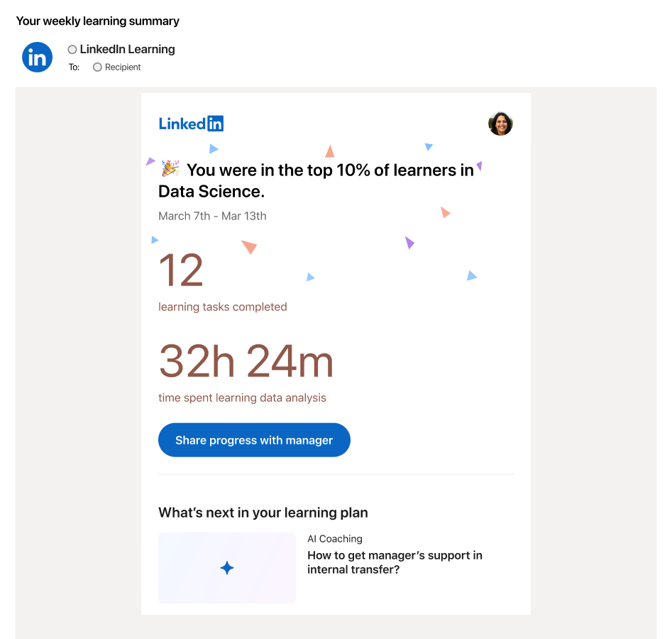Screen dimensions: 672x639
Task: Click the blue sparkle AI icon
Action: pos(227,568)
